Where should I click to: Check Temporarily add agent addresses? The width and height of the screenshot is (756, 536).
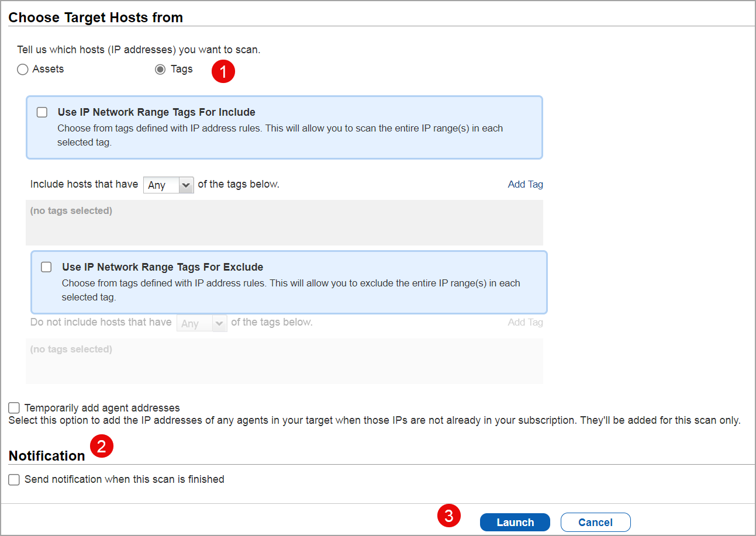13,407
